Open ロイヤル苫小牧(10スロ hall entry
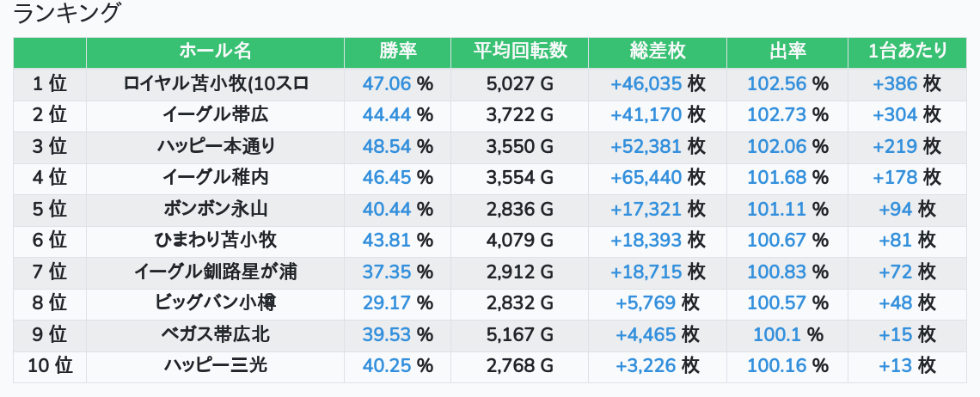 (x=215, y=83)
